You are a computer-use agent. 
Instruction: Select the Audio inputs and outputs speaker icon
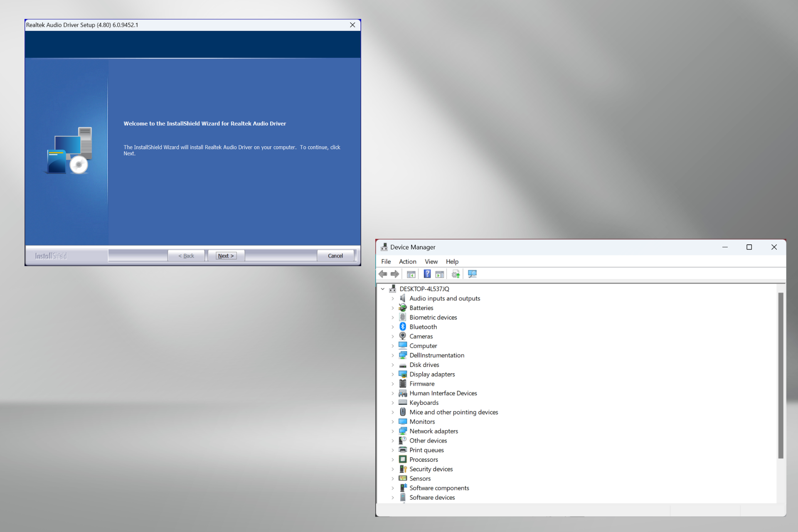(x=402, y=298)
